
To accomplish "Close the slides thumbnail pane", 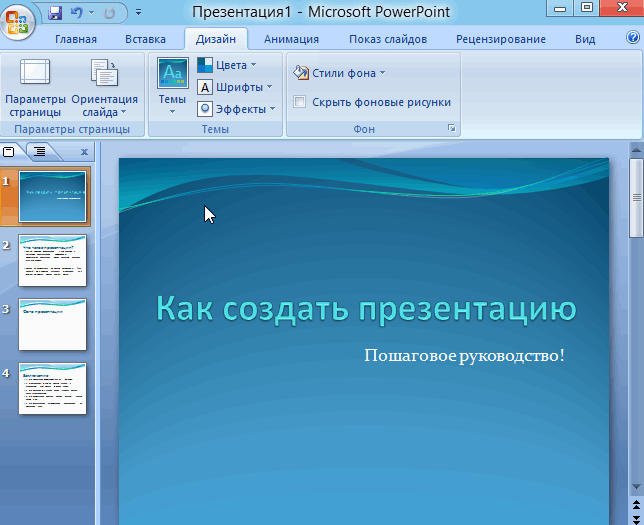I will (x=84, y=152).
